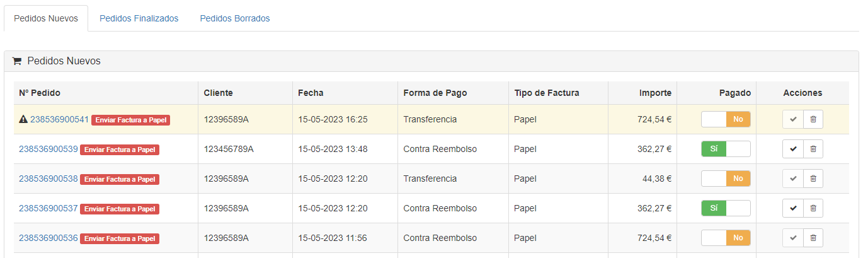Toggle Pagado switch for order 238536900536

pyautogui.click(x=726, y=238)
